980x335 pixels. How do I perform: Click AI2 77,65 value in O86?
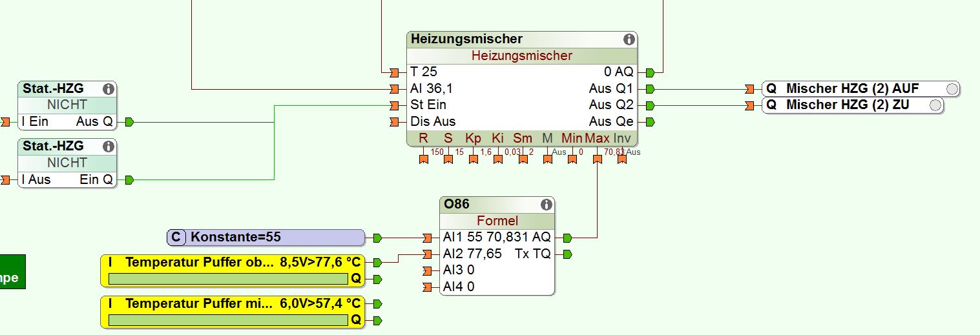473,254
